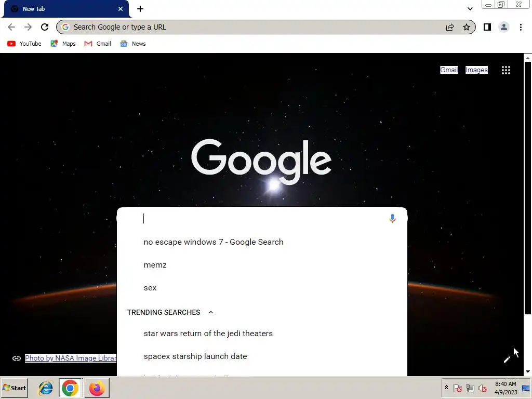Bookmark this tab with the star icon
The image size is (532, 399).
(x=467, y=27)
